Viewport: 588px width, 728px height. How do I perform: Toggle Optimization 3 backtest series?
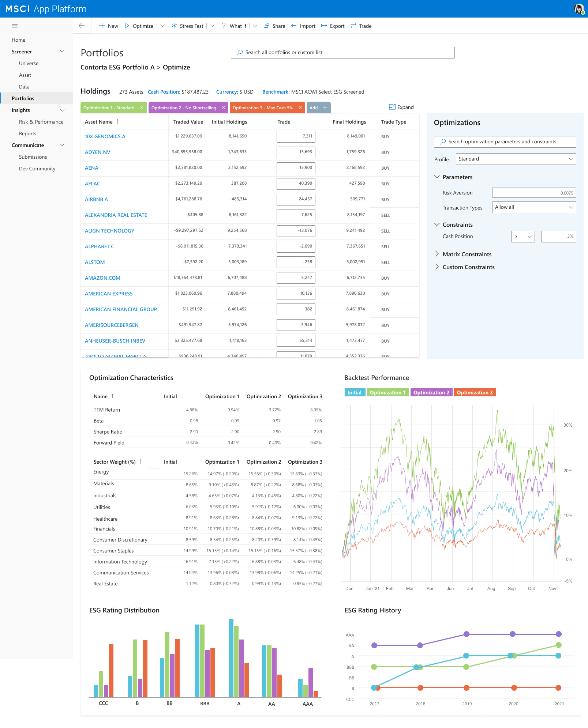(475, 392)
